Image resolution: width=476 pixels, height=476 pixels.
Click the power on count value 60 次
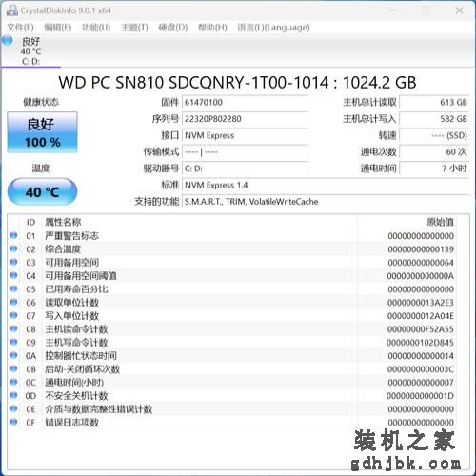click(434, 152)
